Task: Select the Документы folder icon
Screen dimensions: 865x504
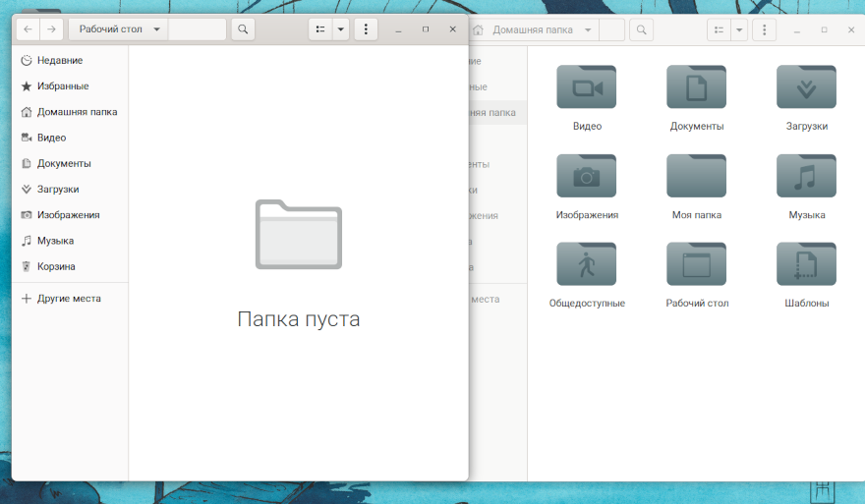Action: point(696,88)
